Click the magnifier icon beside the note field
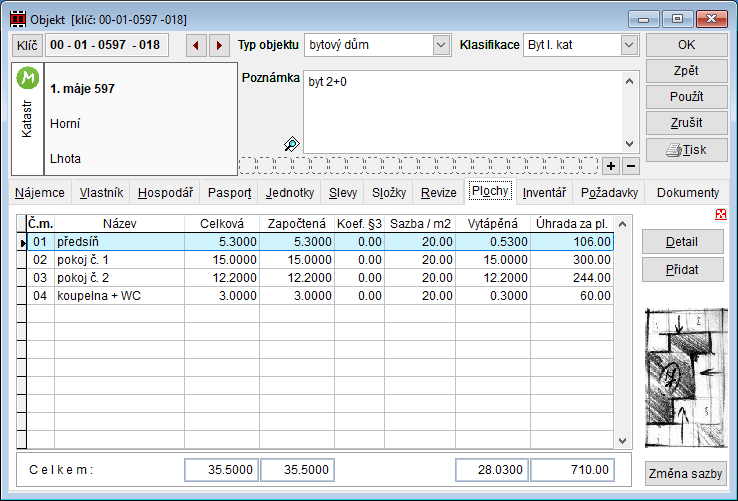Screen dimensions: 738x501 pyautogui.click(x=292, y=144)
